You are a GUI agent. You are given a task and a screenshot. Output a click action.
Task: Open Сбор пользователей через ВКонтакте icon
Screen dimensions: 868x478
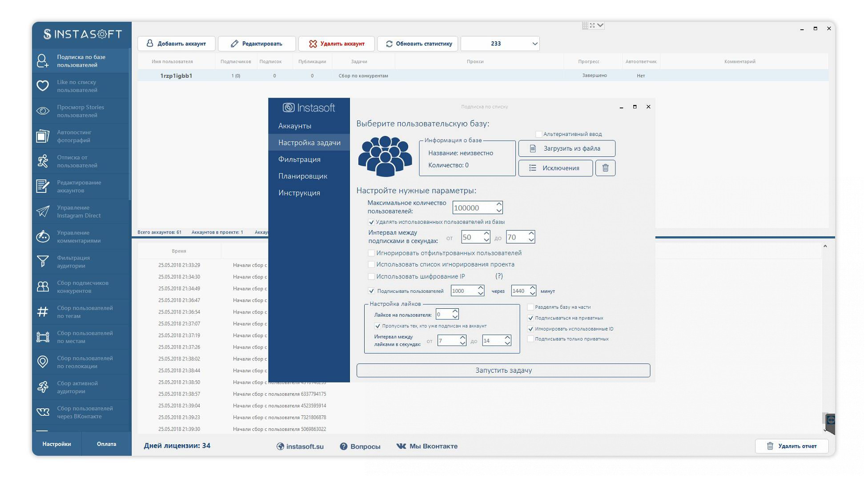(x=43, y=412)
